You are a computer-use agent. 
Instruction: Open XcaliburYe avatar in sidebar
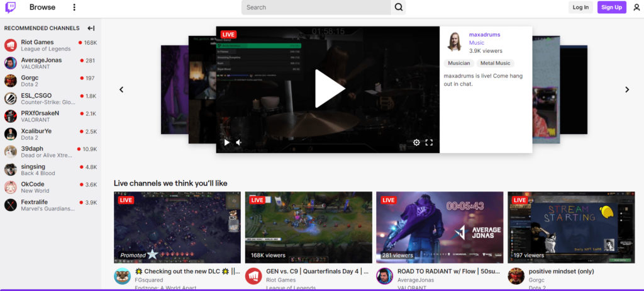click(11, 134)
